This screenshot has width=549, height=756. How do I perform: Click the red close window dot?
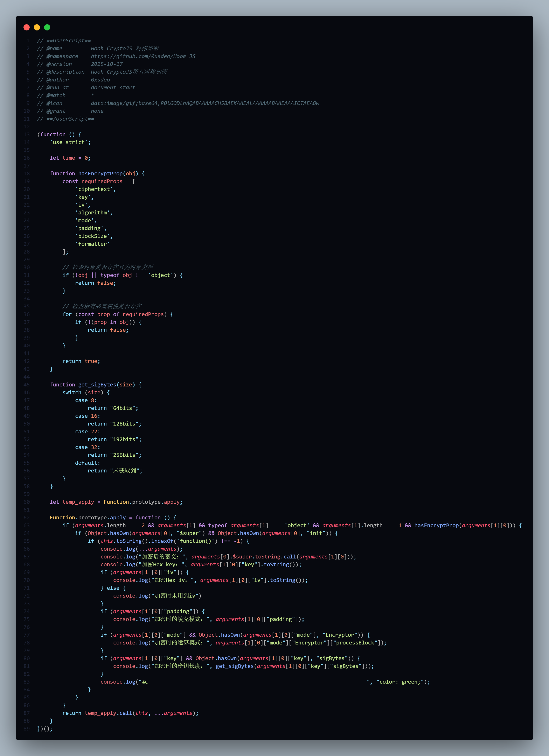click(27, 27)
